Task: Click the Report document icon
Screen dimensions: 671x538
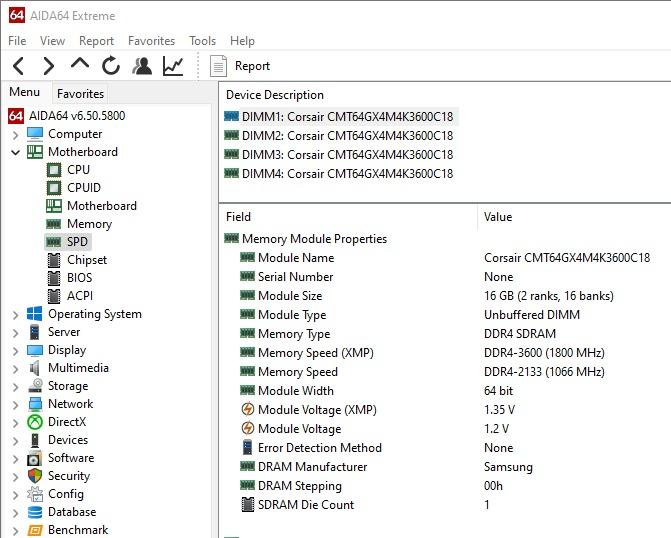Action: pyautogui.click(x=218, y=66)
